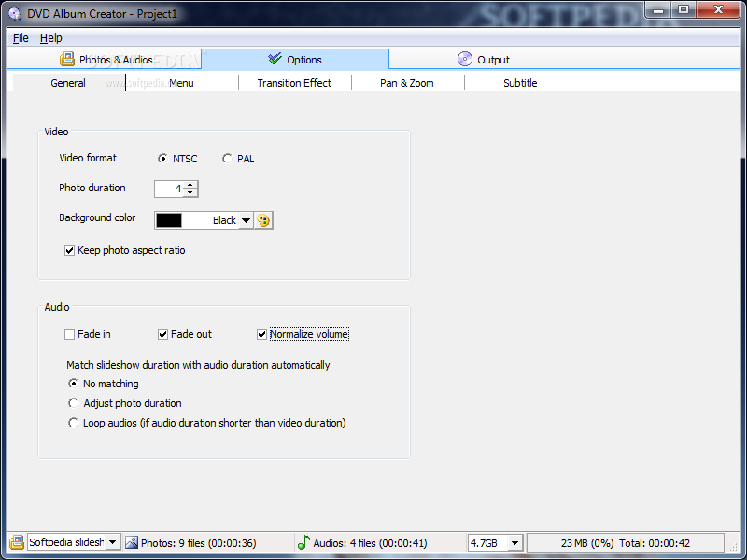Click the slideshow icon in status bar
747x560 pixels.
click(x=17, y=542)
